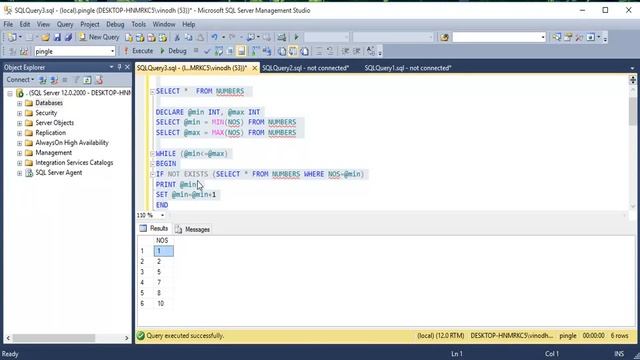This screenshot has height=360, width=640.
Task: Expand the Replication node
Action: click(x=20, y=133)
